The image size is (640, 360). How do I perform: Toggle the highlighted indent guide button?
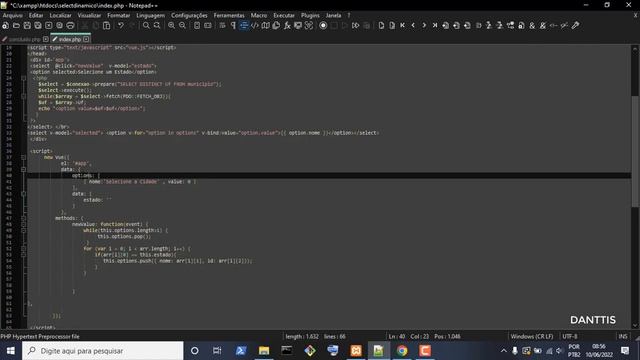click(x=244, y=25)
